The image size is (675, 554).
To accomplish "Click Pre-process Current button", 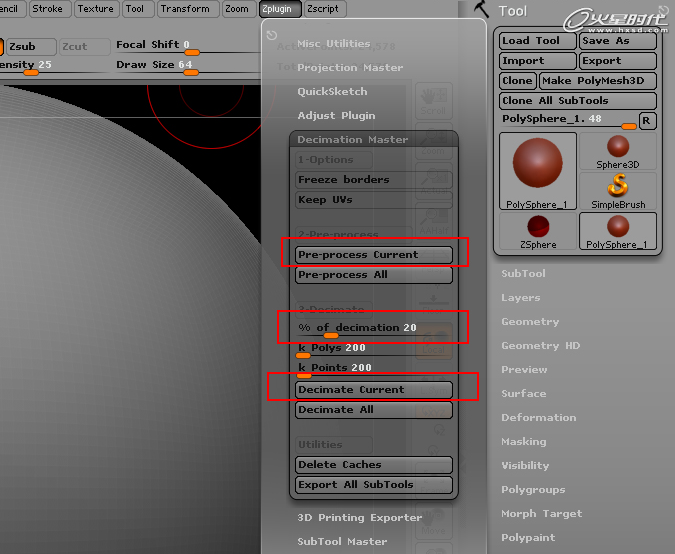I will pos(374,255).
